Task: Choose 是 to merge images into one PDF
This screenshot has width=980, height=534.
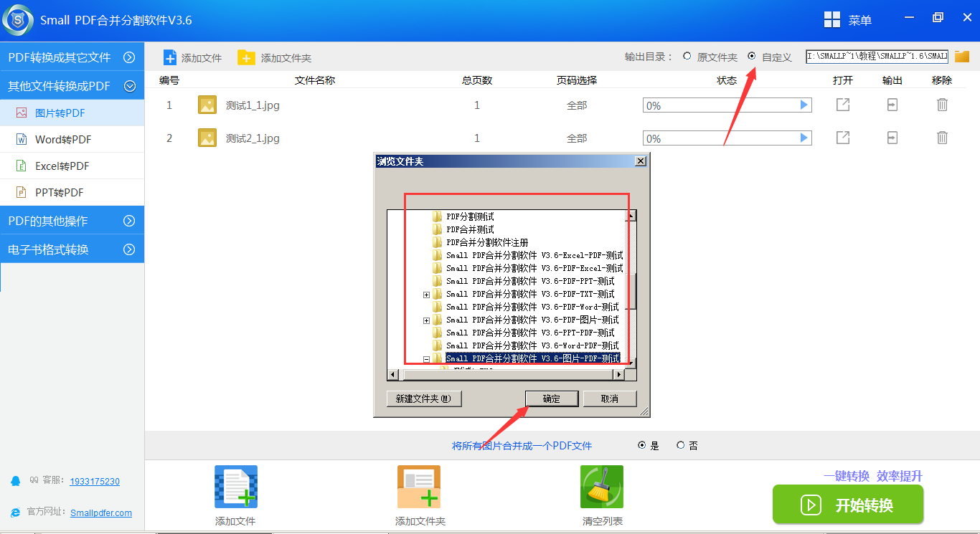Action: [641, 445]
